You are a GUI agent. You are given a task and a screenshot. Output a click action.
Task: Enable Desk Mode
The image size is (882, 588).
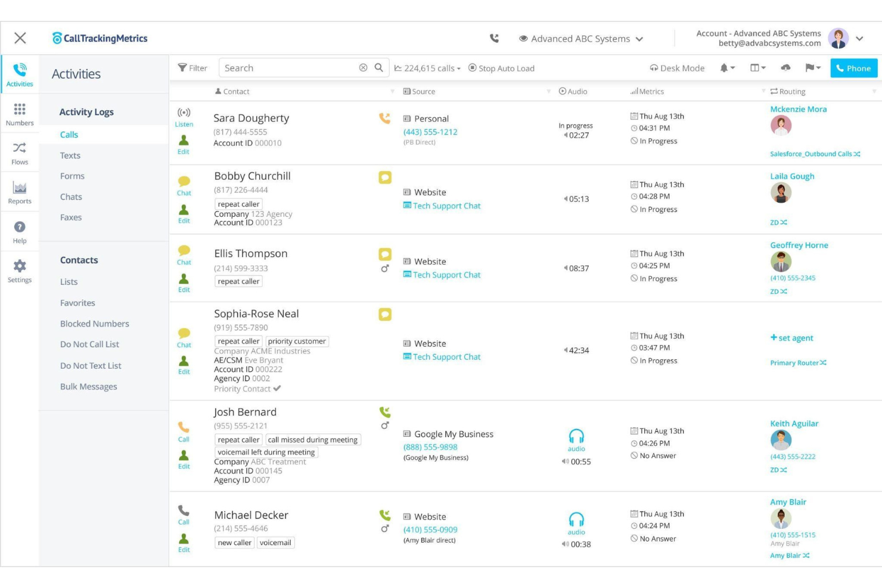[677, 68]
